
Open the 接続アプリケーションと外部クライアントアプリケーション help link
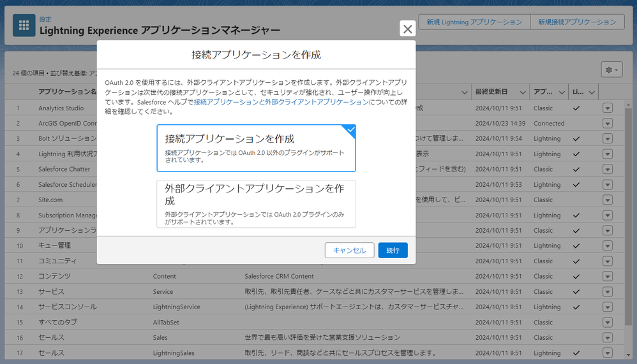pyautogui.click(x=281, y=102)
